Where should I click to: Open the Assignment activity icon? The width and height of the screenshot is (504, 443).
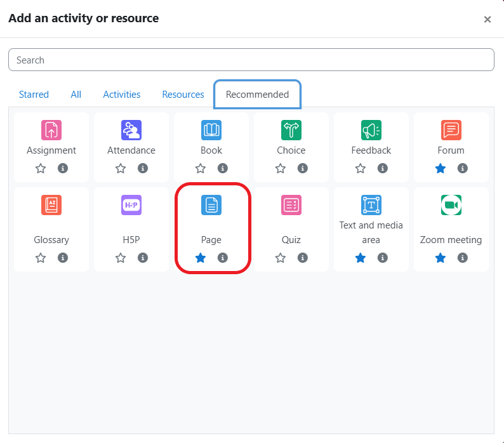pos(51,130)
